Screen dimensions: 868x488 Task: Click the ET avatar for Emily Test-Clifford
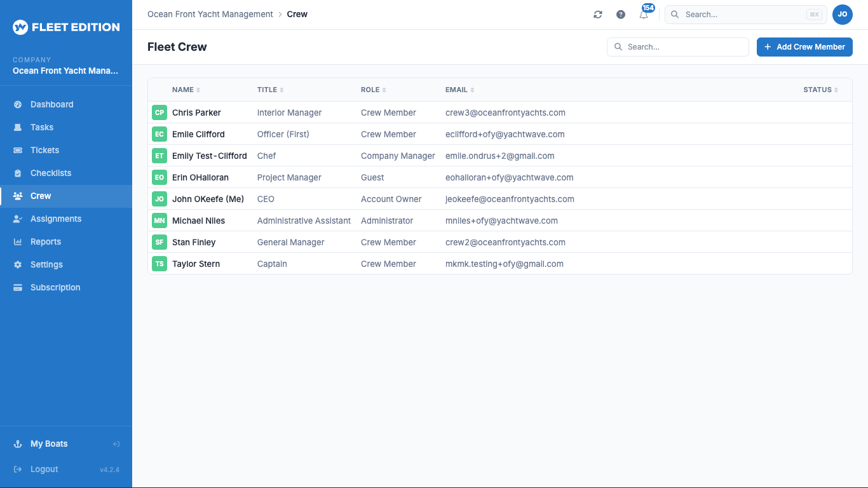tap(159, 156)
